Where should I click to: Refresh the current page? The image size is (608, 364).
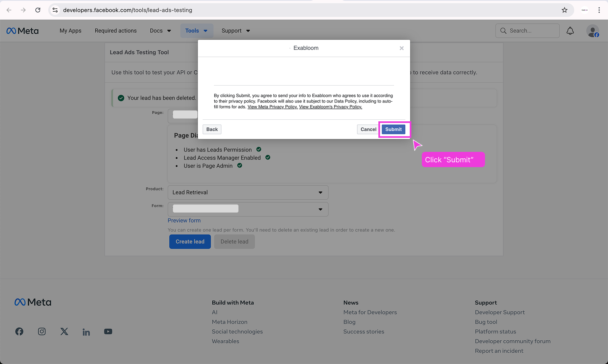(38, 10)
